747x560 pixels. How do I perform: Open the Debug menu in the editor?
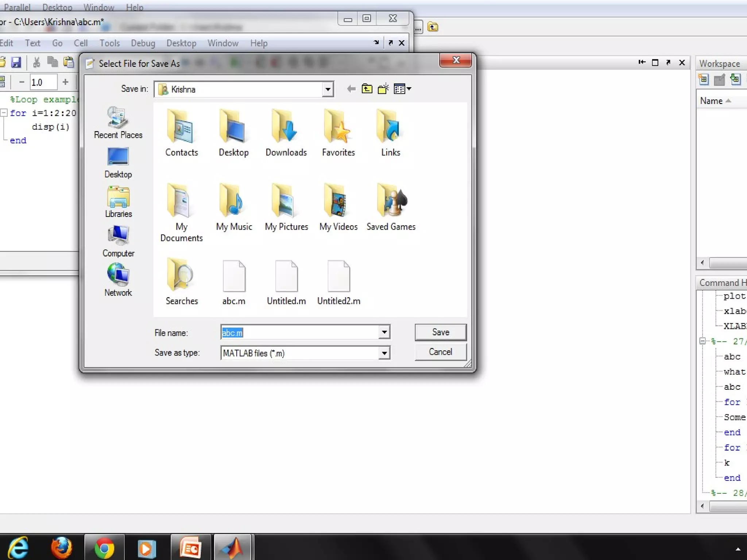click(x=143, y=43)
